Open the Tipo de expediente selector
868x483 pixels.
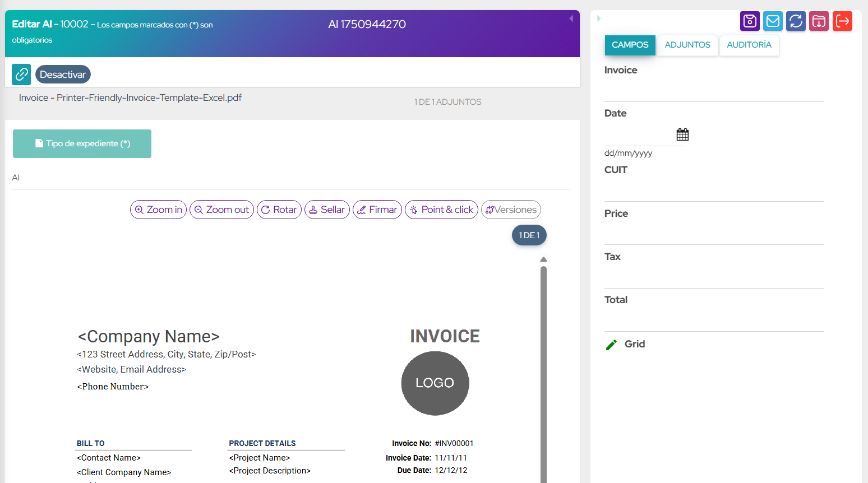pos(82,143)
